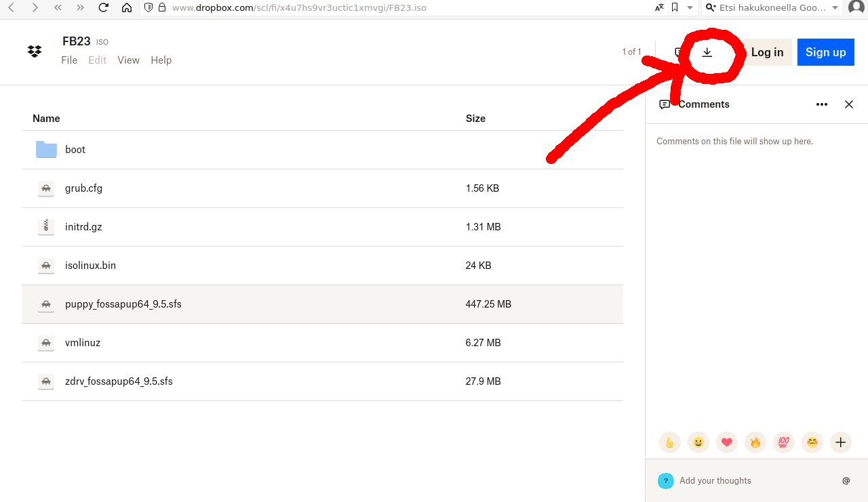Open the View menu

(128, 60)
